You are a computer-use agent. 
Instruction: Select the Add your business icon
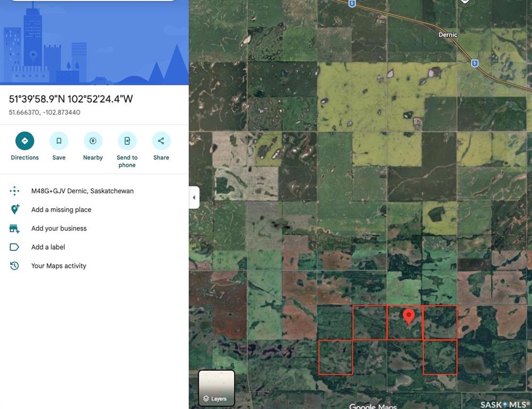[x=15, y=228]
